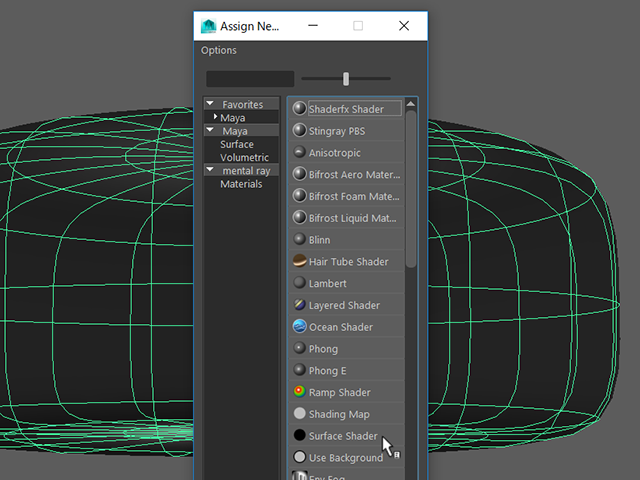Screen dimensions: 640x480
Task: Collapse the Maya category section
Action: tap(210, 130)
